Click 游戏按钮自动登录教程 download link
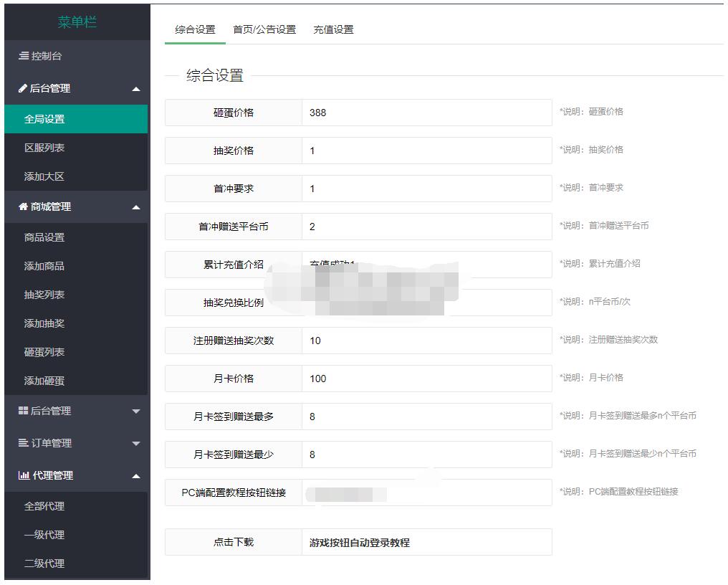The width and height of the screenshot is (728, 585). (359, 543)
